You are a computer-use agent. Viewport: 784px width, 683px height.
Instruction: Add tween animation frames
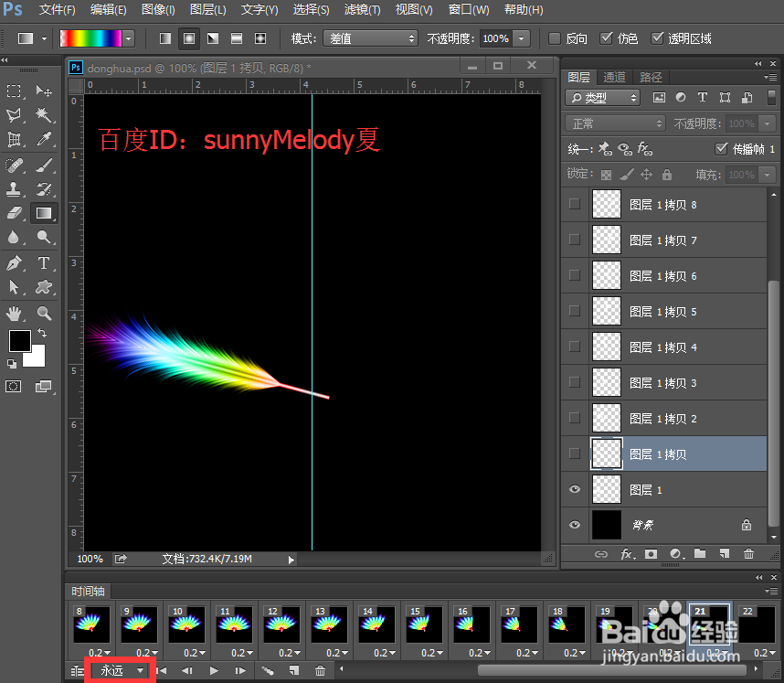268,670
